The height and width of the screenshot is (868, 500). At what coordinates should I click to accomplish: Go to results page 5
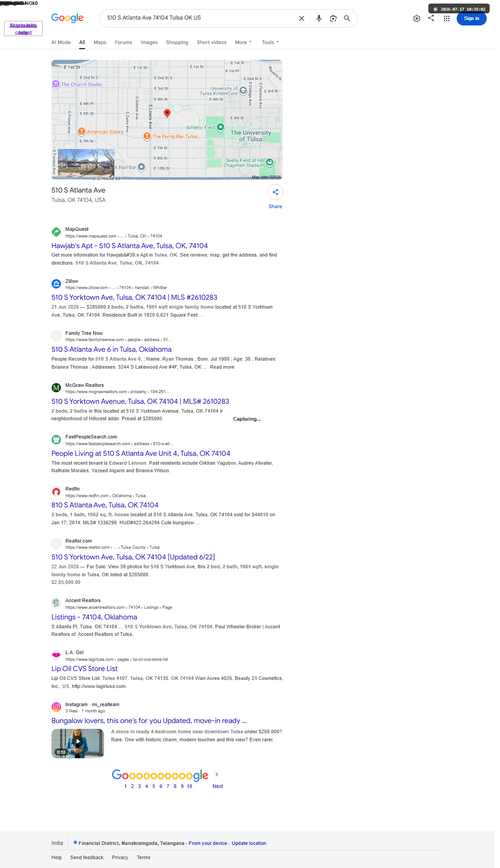[x=154, y=786]
